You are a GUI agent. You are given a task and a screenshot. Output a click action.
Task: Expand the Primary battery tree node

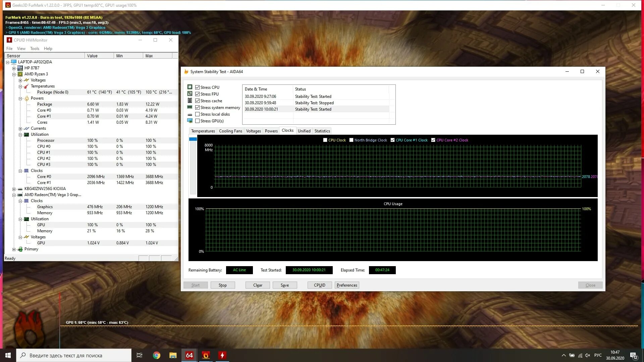point(14,249)
